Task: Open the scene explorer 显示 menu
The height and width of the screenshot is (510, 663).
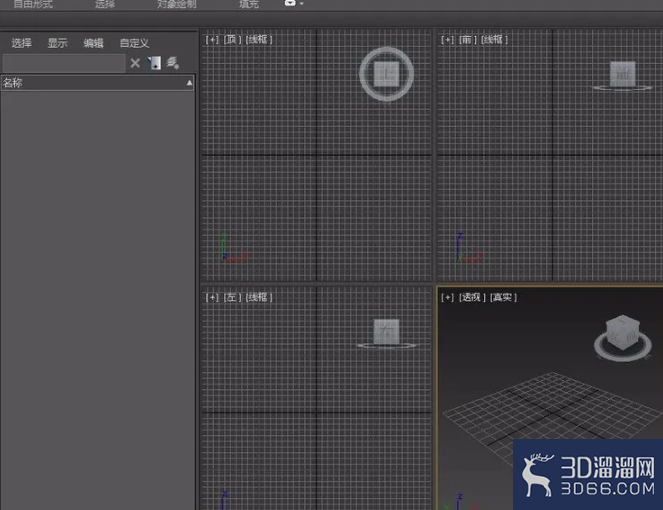Action: 58,43
